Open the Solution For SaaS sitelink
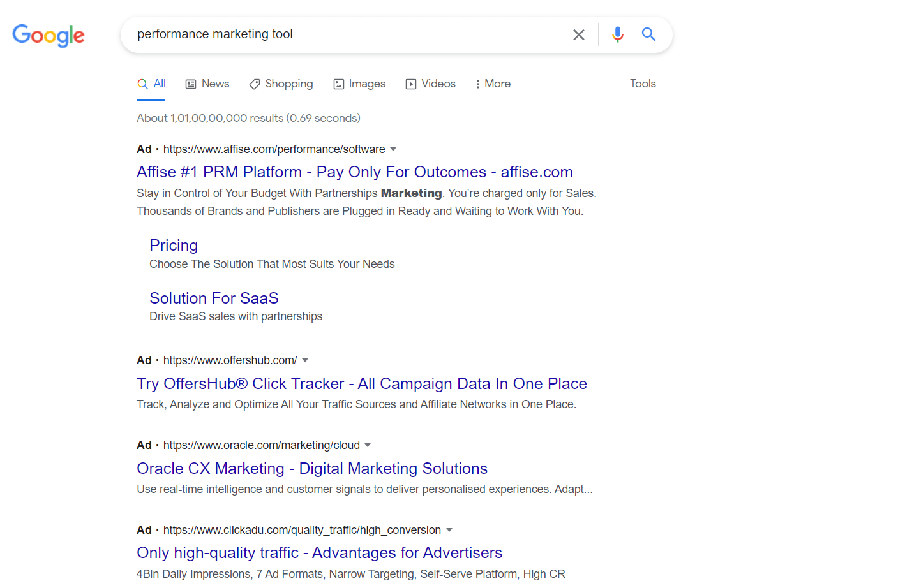The width and height of the screenshot is (898, 588). (x=214, y=298)
